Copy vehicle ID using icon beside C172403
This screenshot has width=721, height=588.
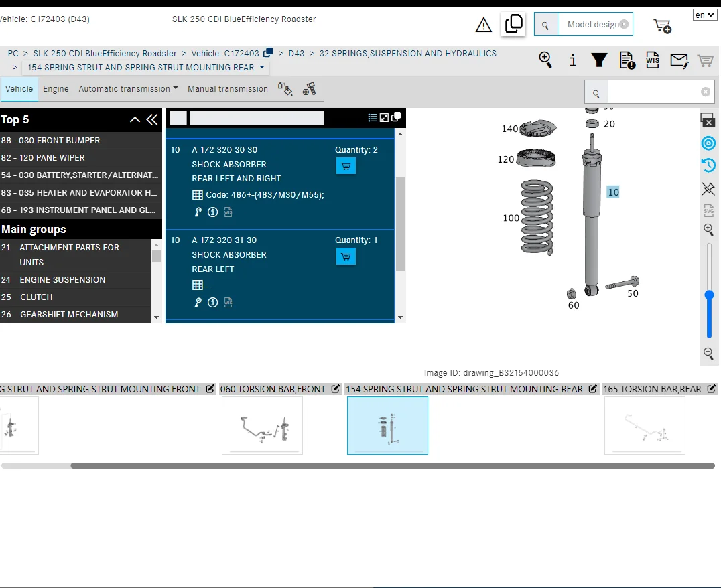267,52
